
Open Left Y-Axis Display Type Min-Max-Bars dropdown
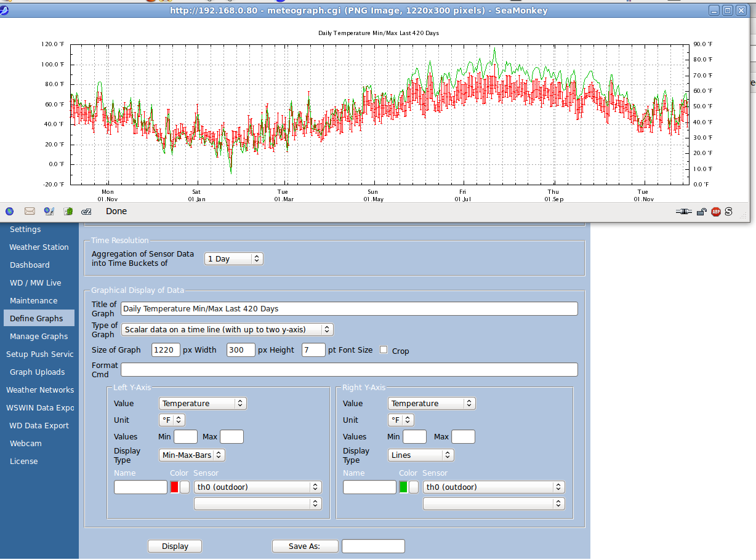192,455
